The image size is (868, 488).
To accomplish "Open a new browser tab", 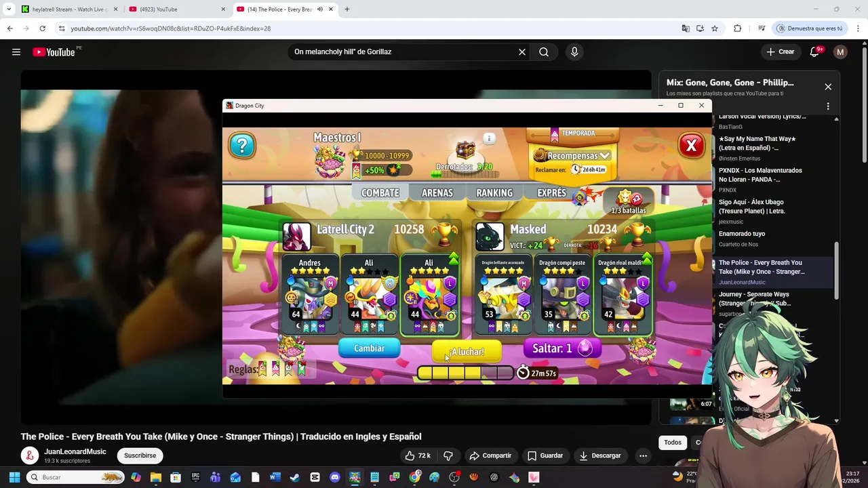I will [x=347, y=9].
